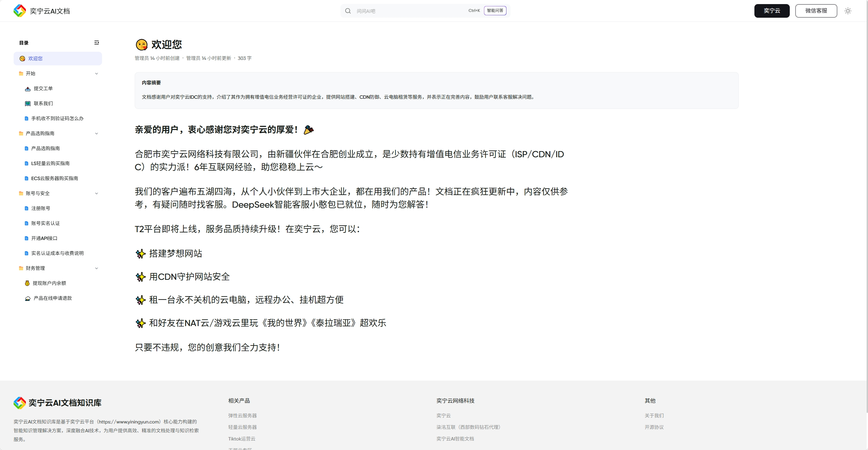868x450 pixels.
Task: Open the 注册账号 page
Action: tap(40, 208)
